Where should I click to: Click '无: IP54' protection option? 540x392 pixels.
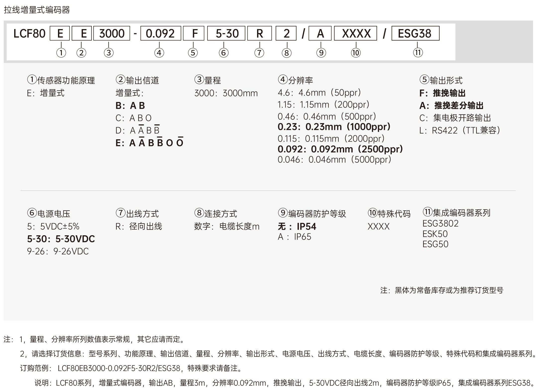(297, 226)
